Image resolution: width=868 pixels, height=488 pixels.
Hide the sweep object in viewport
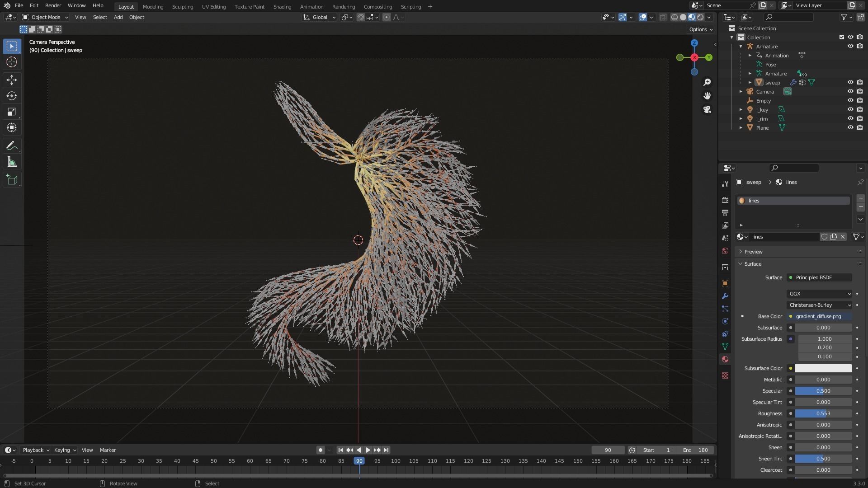click(850, 82)
